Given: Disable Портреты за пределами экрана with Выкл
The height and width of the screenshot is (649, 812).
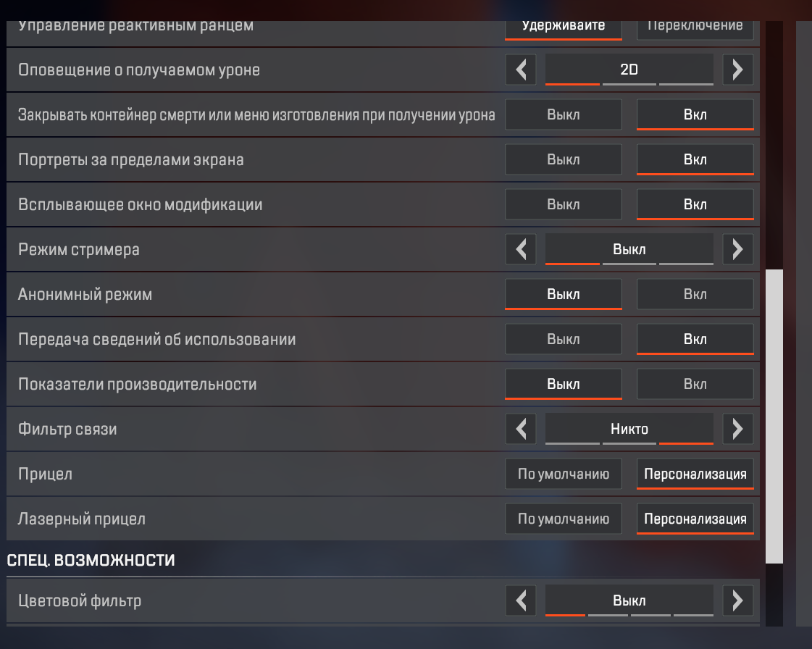Looking at the screenshot, I should pos(563,160).
